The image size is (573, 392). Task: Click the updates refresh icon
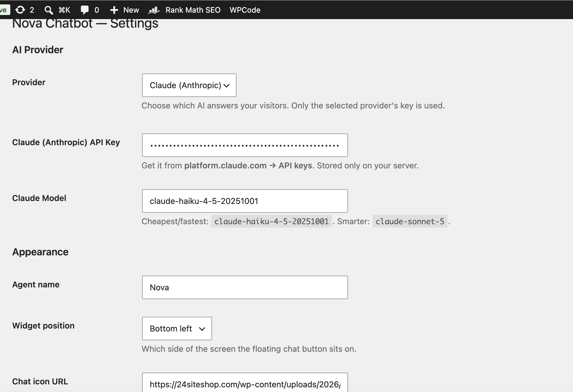[x=20, y=10]
